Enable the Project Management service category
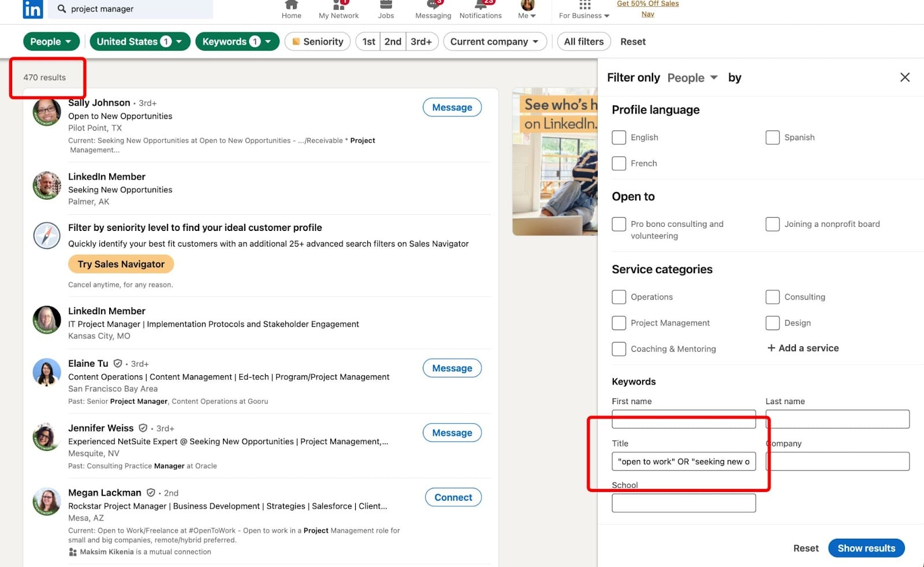This screenshot has width=924, height=567. point(619,323)
